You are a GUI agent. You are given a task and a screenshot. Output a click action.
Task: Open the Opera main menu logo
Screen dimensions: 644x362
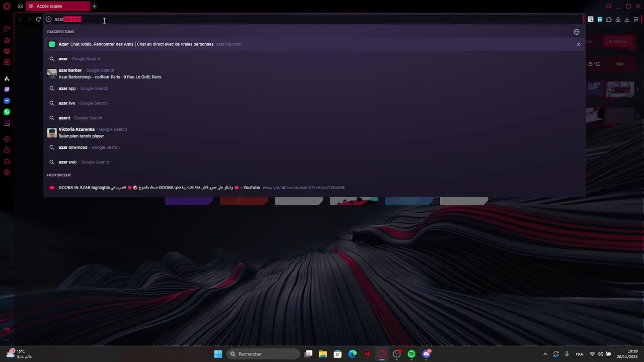click(7, 7)
